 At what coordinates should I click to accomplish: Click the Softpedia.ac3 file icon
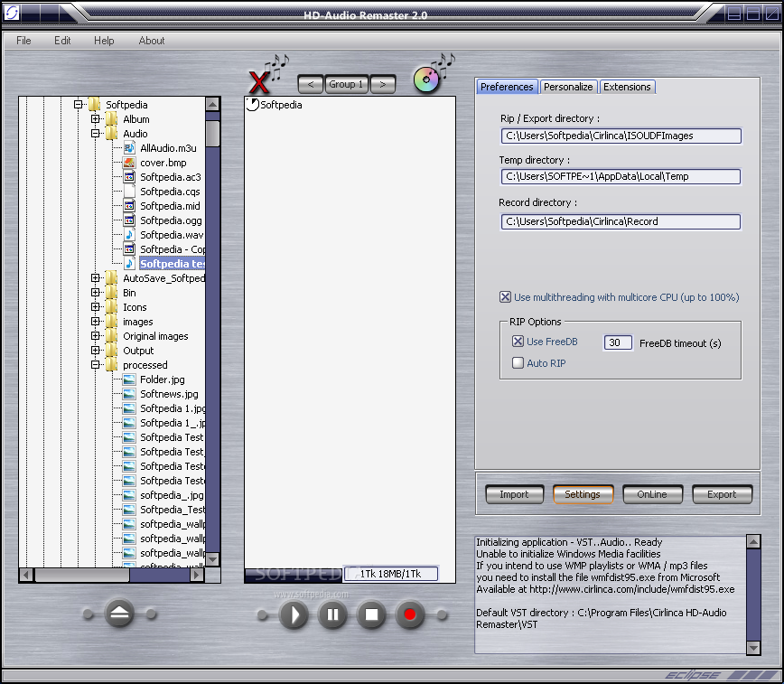point(129,177)
